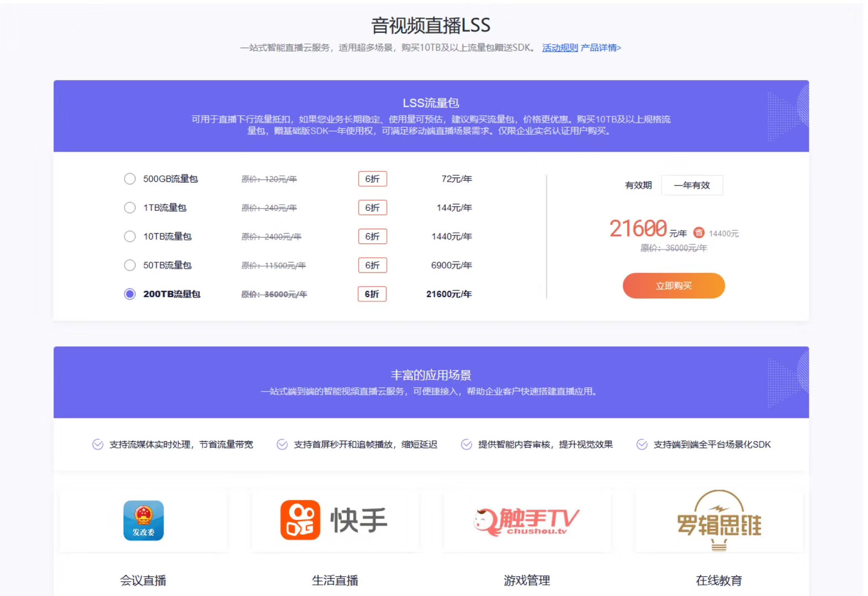Image resolution: width=868 pixels, height=596 pixels.
Task: Open the 活动规则 link
Action: coord(559,48)
